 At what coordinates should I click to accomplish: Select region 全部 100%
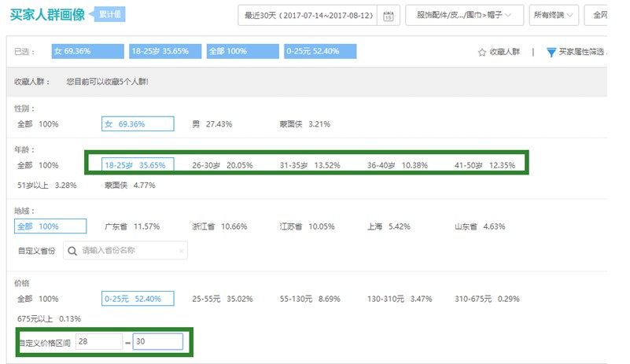[50, 226]
